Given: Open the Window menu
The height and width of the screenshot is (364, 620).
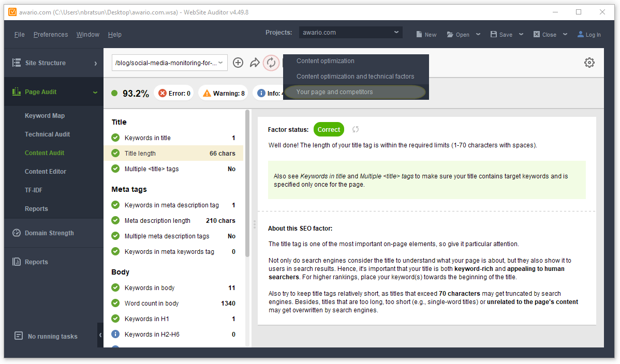Looking at the screenshot, I should pyautogui.click(x=88, y=35).
